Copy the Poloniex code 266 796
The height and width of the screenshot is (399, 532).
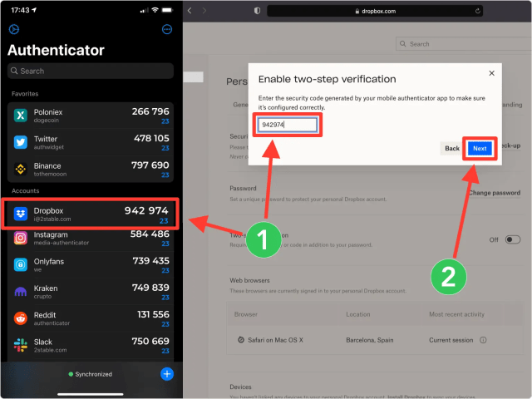point(150,111)
